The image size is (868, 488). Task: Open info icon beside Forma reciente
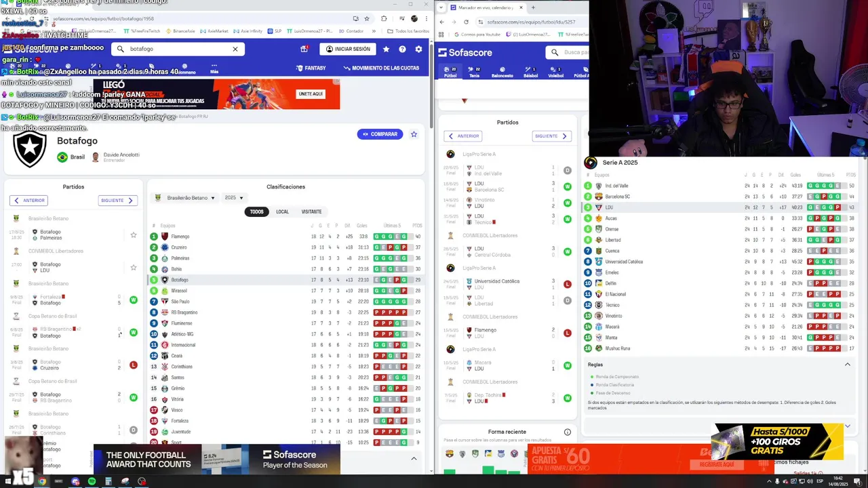568,432
